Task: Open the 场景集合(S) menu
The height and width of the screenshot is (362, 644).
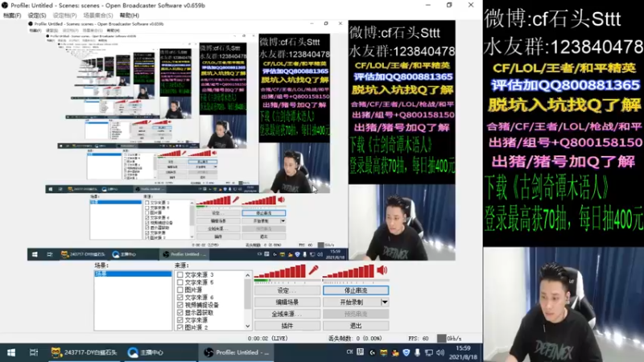Action: point(97,15)
